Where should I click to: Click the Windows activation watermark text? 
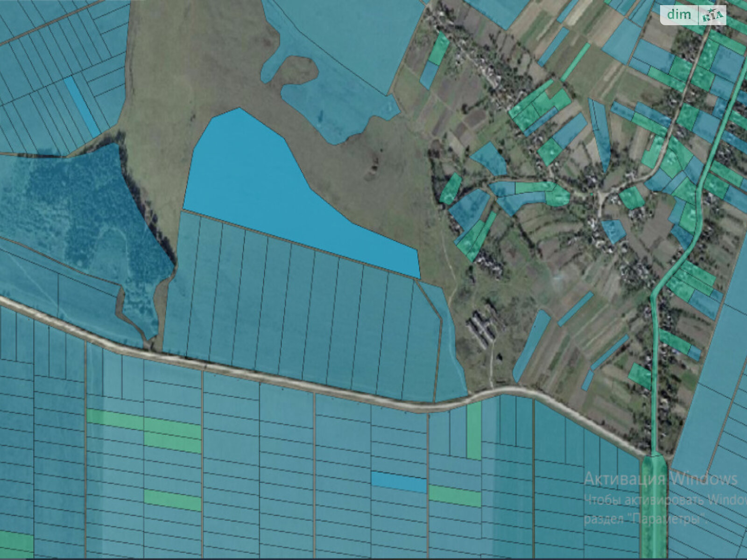click(x=661, y=479)
